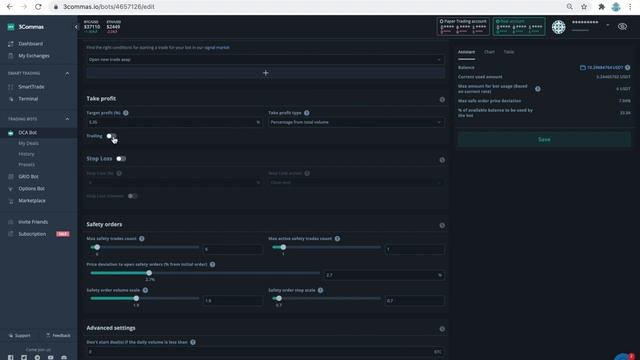Click the Safety order volume scale slider
Image resolution: width=640 pixels, height=360 pixels.
click(144, 298)
